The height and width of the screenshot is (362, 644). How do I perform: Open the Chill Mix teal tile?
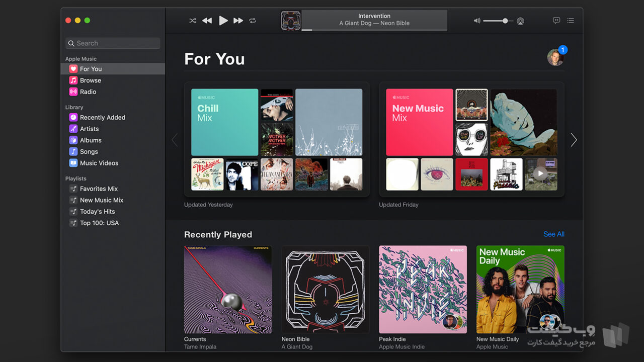pos(225,122)
